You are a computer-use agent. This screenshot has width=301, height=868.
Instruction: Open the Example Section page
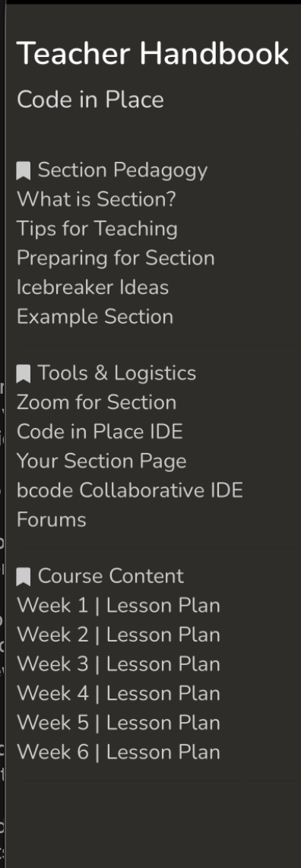pyautogui.click(x=94, y=316)
